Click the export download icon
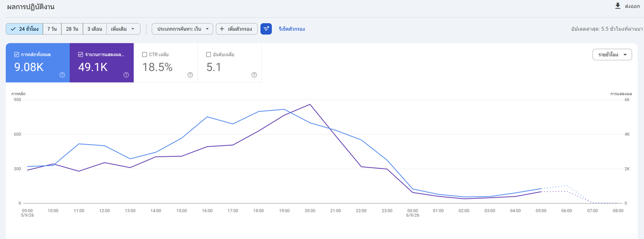The width and height of the screenshot is (644, 239). point(618,6)
